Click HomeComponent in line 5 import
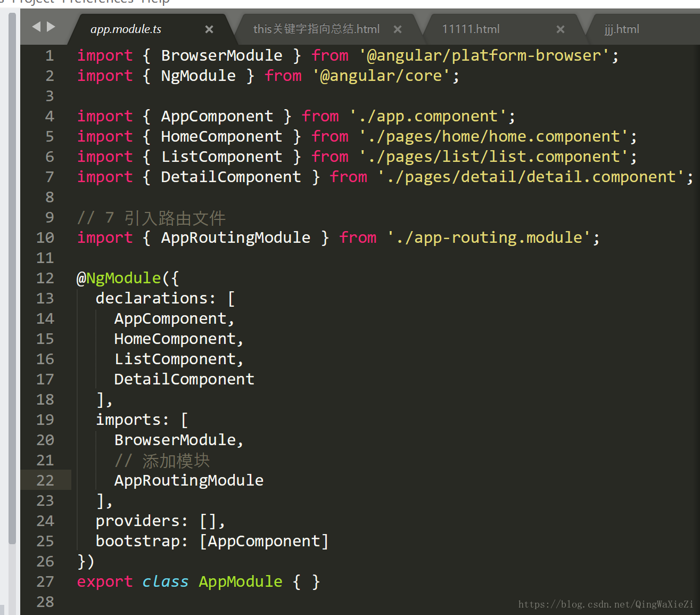The width and height of the screenshot is (700, 615). click(221, 136)
